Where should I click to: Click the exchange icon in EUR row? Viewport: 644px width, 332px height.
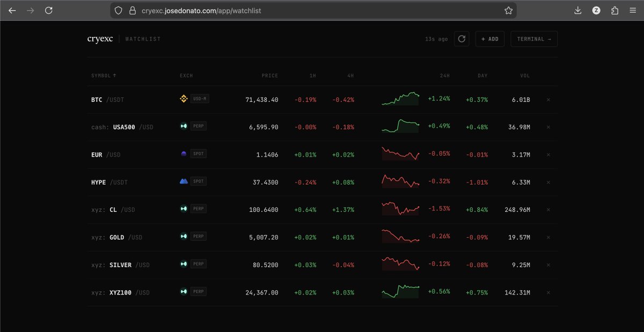(184, 154)
